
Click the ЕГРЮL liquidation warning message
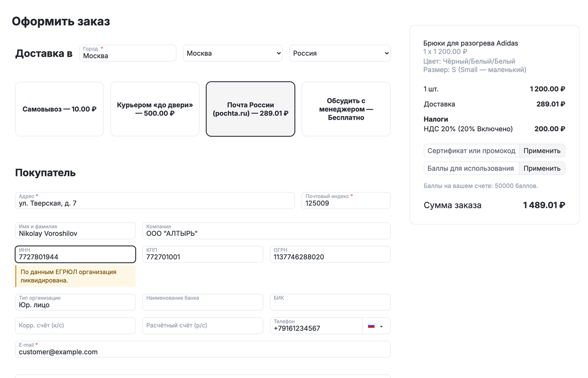coord(75,276)
